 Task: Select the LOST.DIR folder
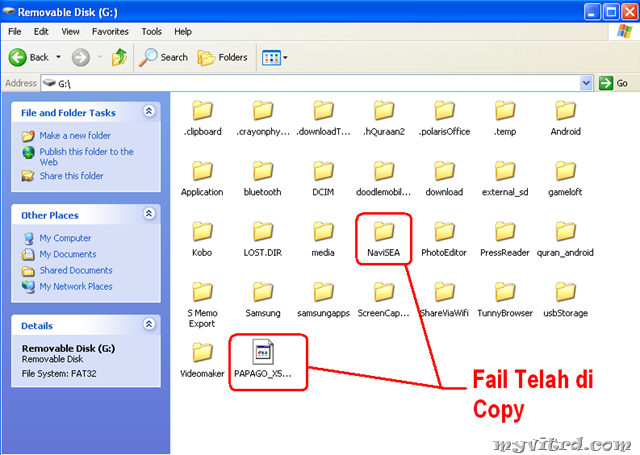pos(263,239)
